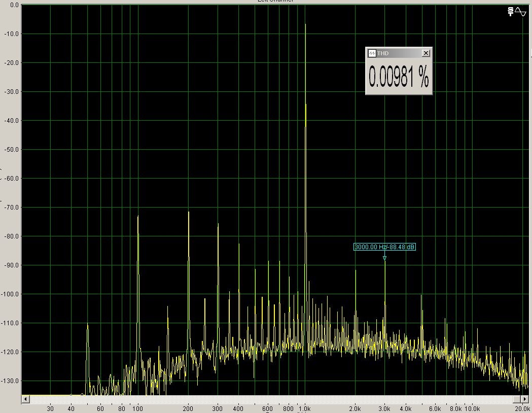Click the -130.0 dB axis label
Screen dimensions: 532x413
pos(10,381)
